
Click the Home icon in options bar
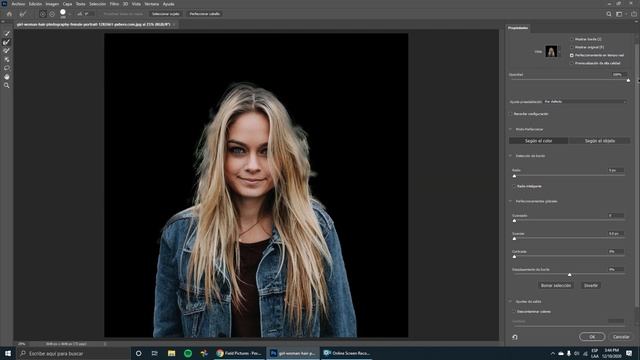9,14
